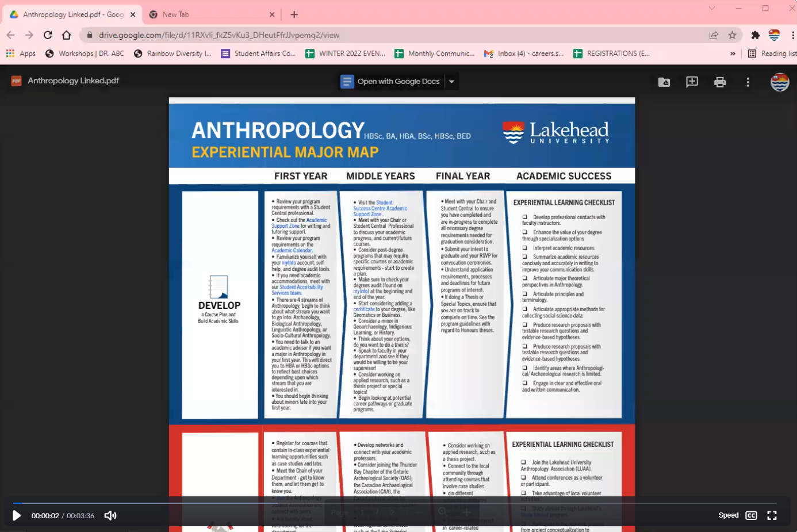Click the Add to My Drive icon

coord(664,82)
